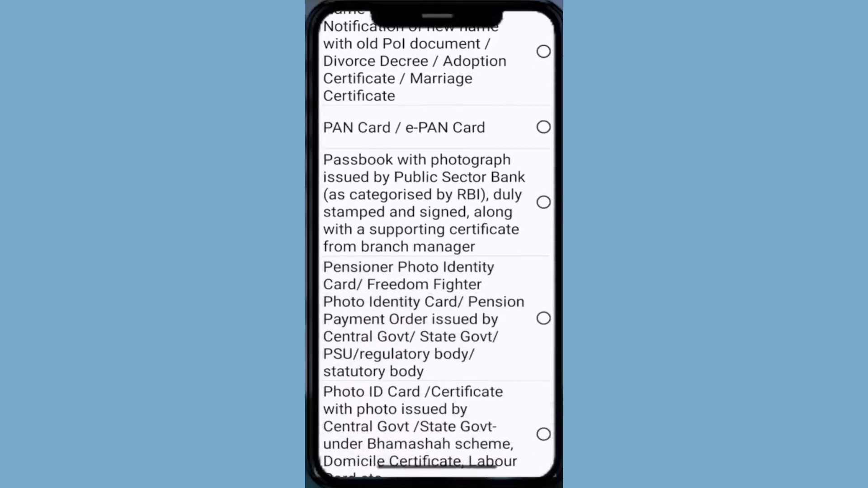Select the Passbook with photograph option
This screenshot has width=868, height=488.
(x=544, y=202)
